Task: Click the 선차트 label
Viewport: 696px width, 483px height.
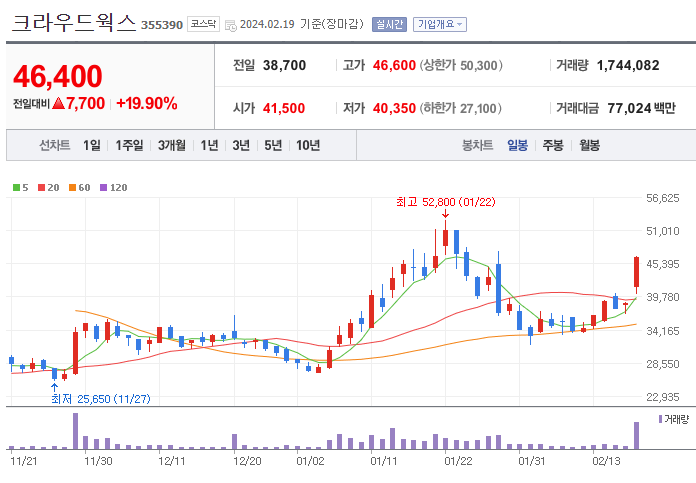Action: tap(55, 145)
